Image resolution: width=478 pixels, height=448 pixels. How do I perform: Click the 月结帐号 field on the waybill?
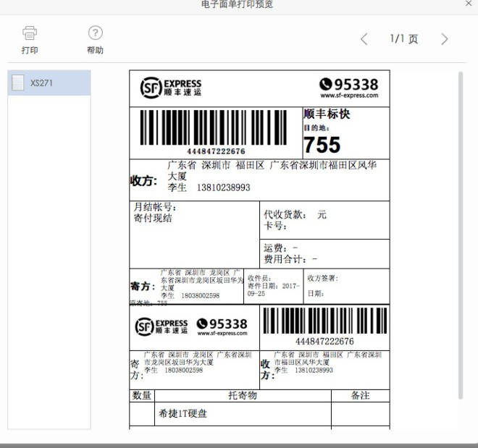pyautogui.click(x=155, y=207)
